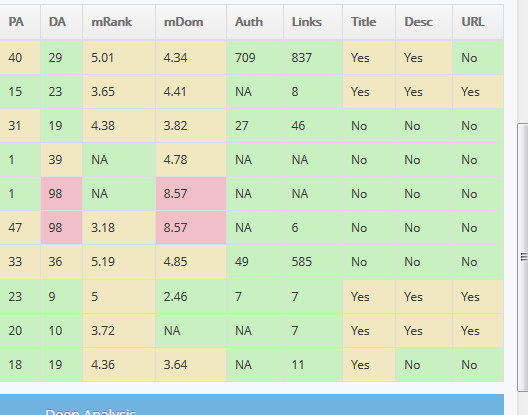The height and width of the screenshot is (415, 528).
Task: Select the mDom cell showing 3.64
Action: (191, 365)
